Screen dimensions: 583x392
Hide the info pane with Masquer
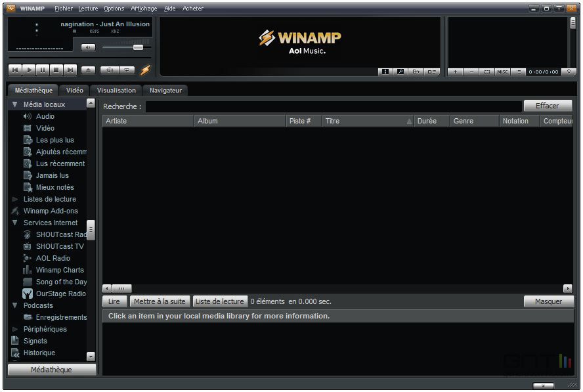click(x=548, y=301)
